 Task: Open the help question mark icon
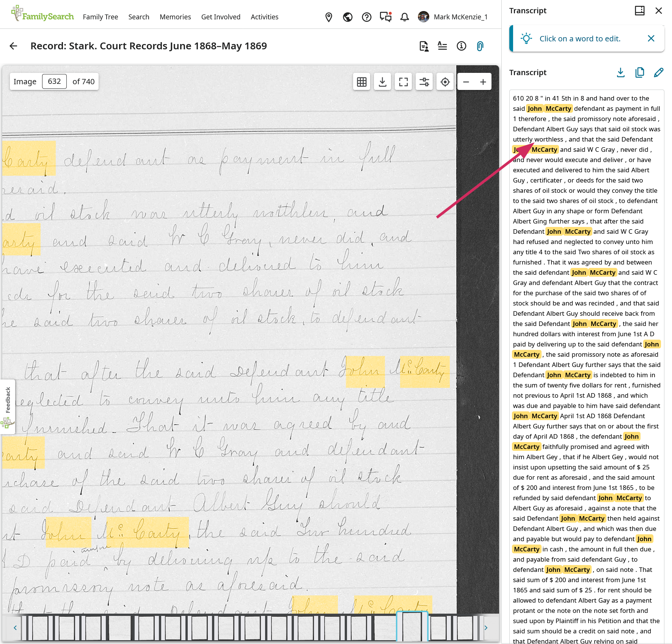point(367,17)
